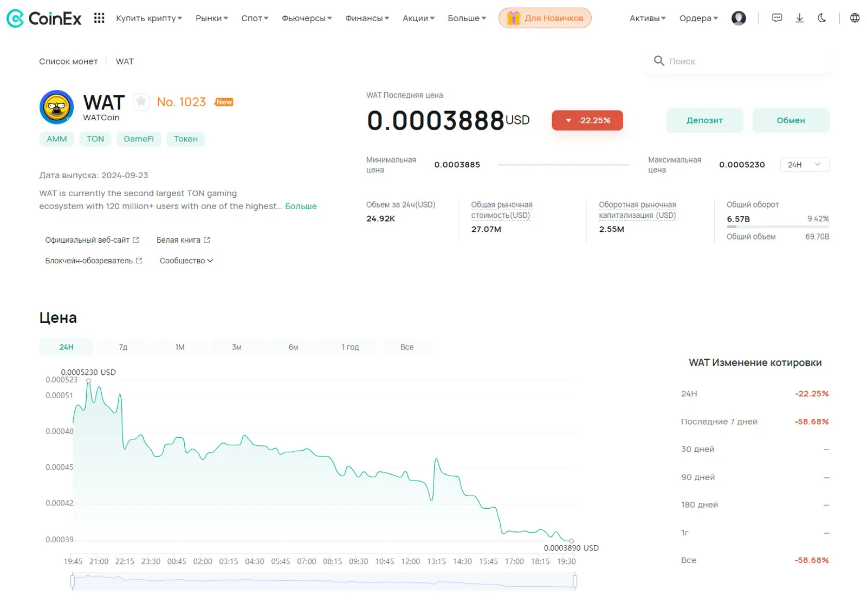Click the New badge next to No. 1023
The height and width of the screenshot is (616, 867).
pos(224,102)
